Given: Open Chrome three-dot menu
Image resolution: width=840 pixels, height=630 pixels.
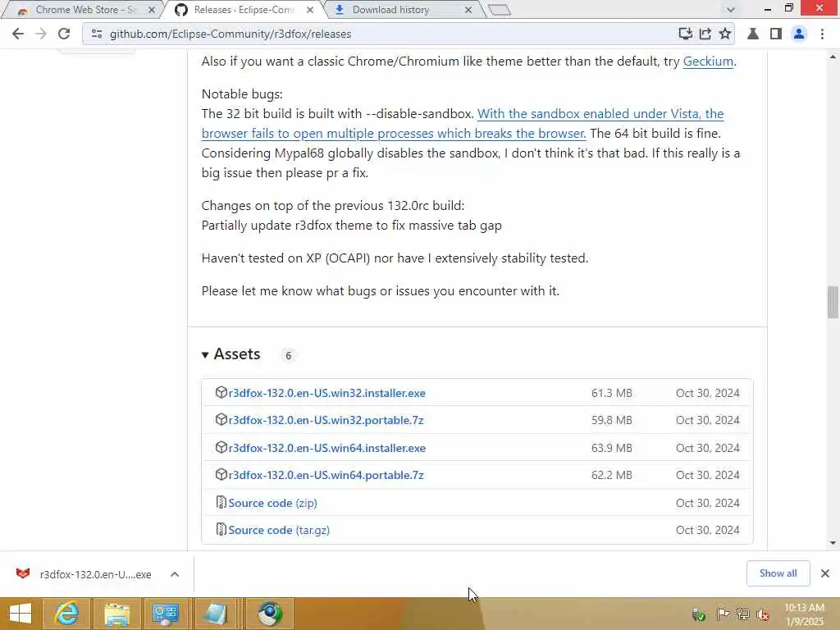Looking at the screenshot, I should [x=822, y=34].
